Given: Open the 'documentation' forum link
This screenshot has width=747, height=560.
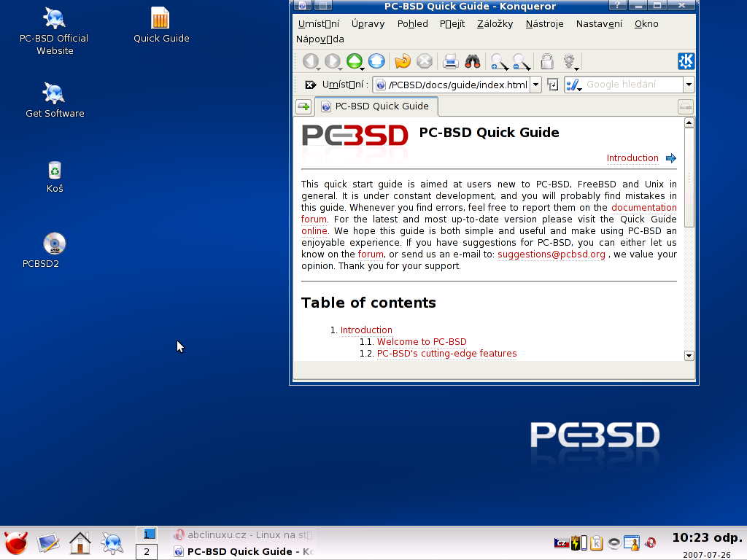Looking at the screenshot, I should tap(643, 208).
